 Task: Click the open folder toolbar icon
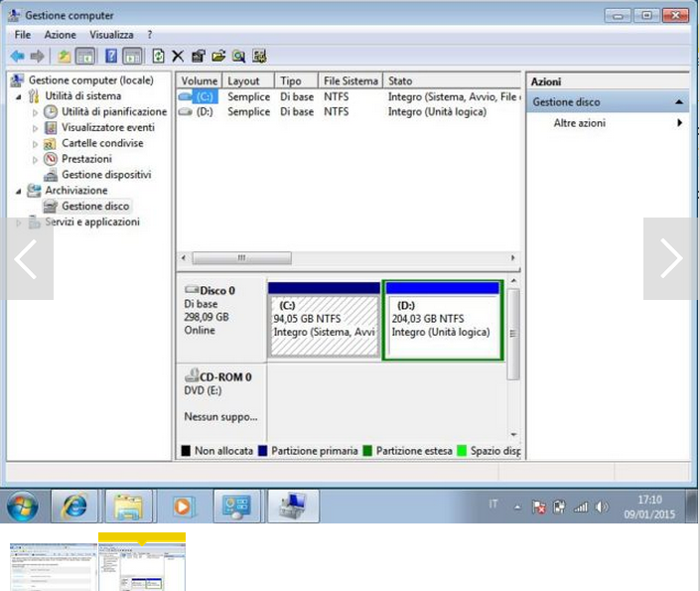coord(218,57)
